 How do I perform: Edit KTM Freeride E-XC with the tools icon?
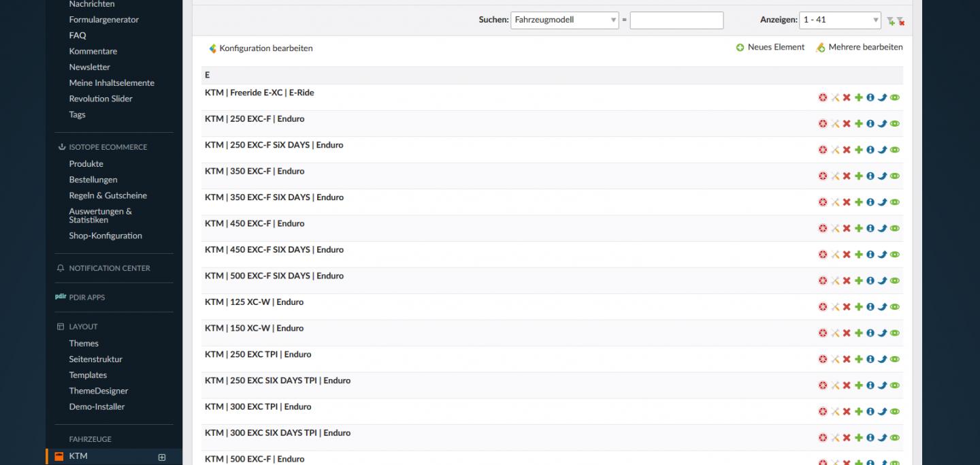835,98
